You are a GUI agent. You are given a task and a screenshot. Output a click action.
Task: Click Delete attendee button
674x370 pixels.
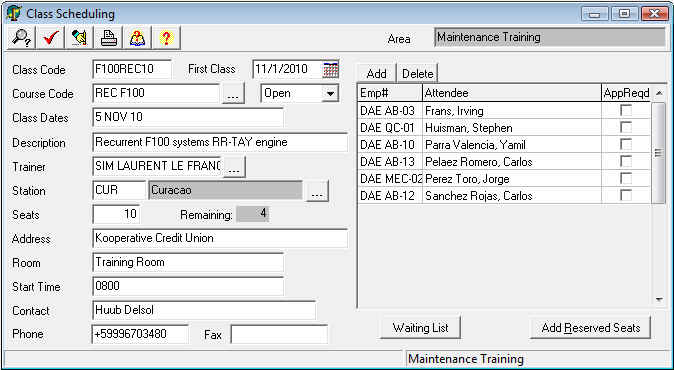(417, 74)
